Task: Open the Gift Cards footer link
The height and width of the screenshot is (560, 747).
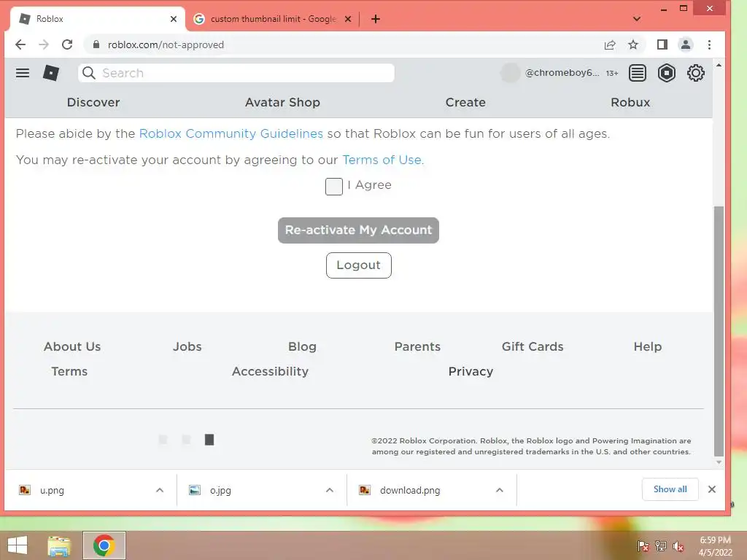Action: 533,346
